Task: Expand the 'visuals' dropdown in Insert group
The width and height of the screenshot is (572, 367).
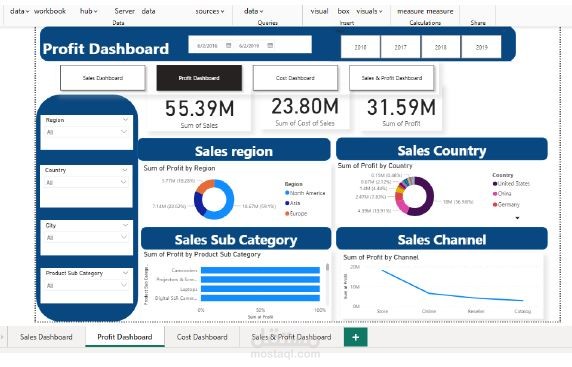Action: [x=369, y=11]
